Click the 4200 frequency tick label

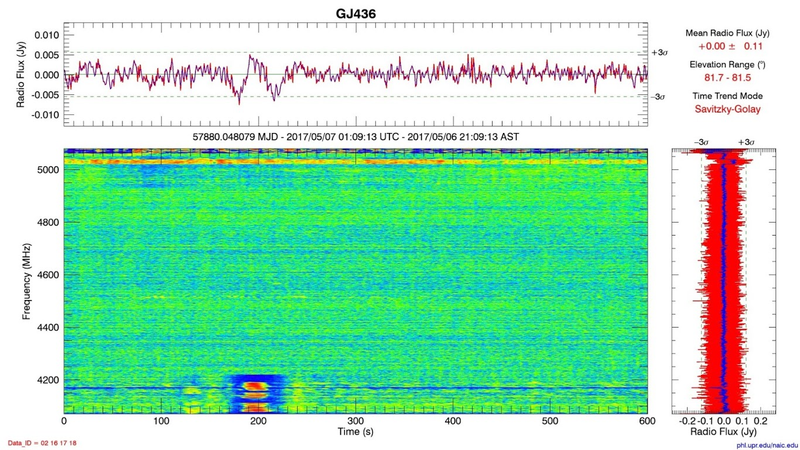click(x=47, y=380)
